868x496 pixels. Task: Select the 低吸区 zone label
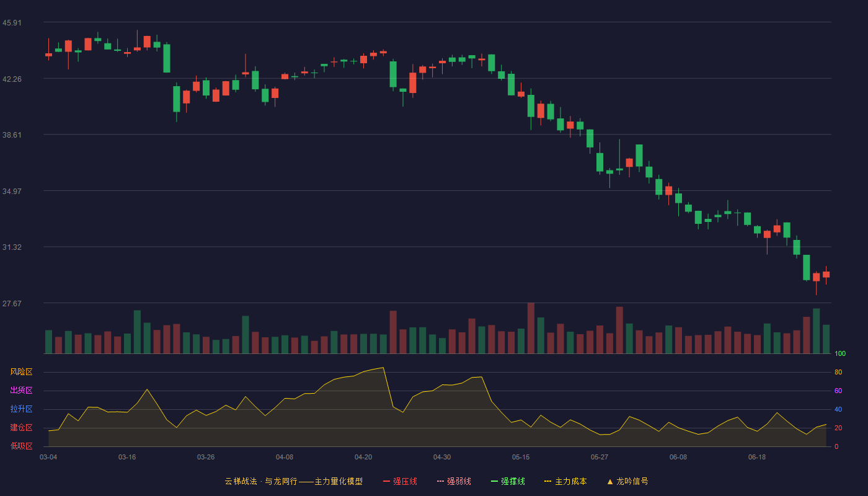[21, 446]
